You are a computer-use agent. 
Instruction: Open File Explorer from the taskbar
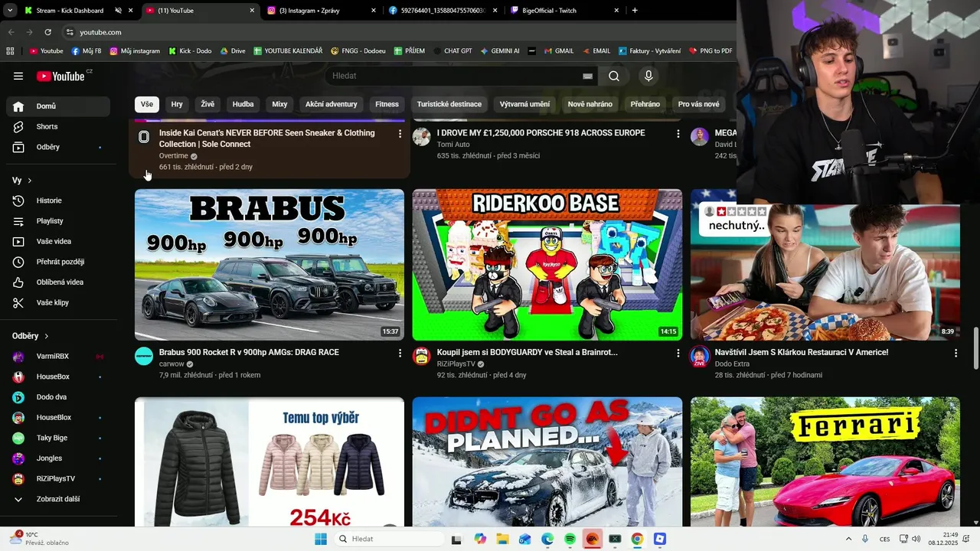(x=503, y=539)
